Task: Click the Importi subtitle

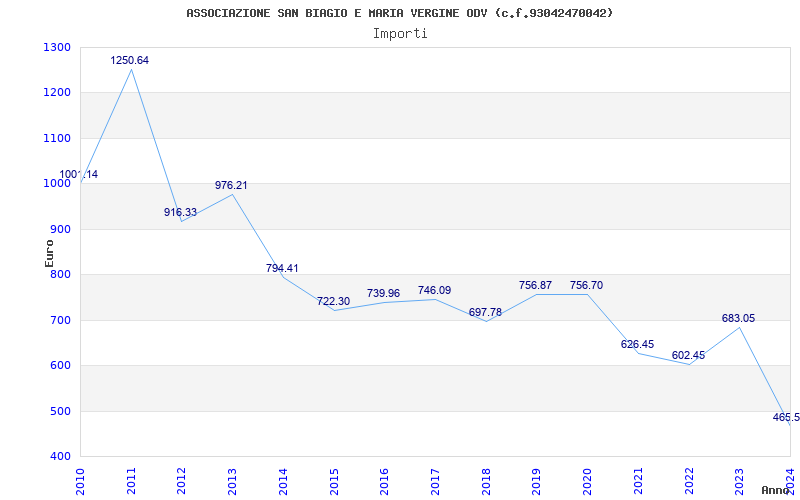Action: tap(400, 34)
